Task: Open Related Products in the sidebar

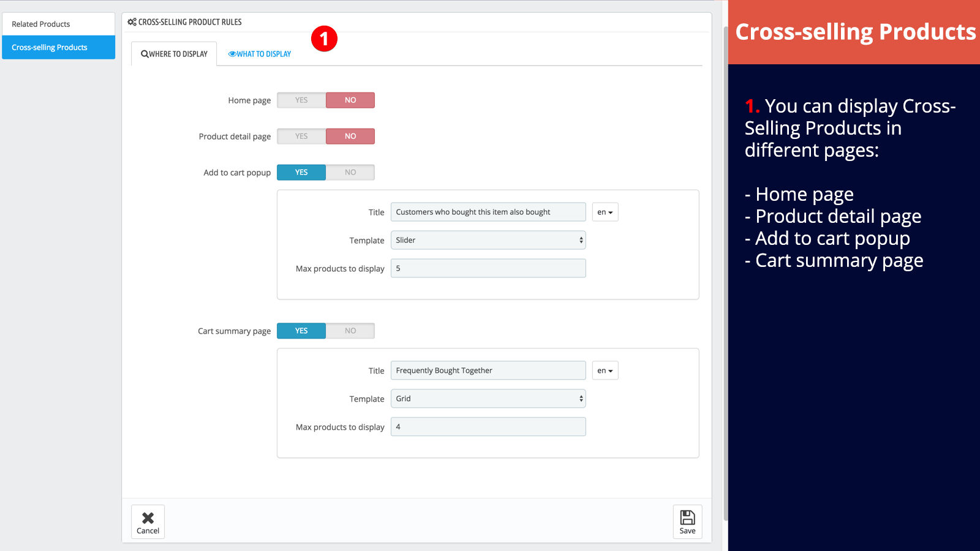Action: pyautogui.click(x=59, y=24)
